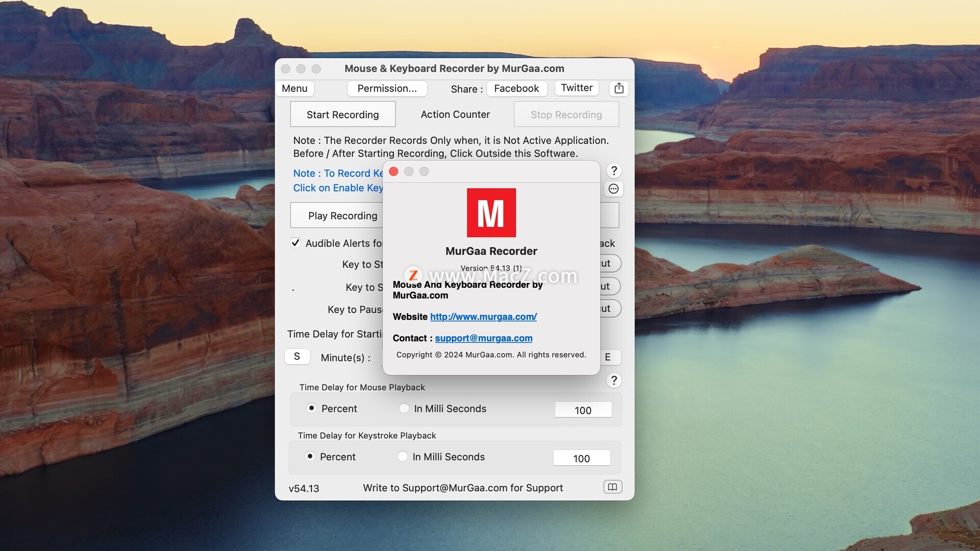This screenshot has width=980, height=551.
Task: Open the book manual icon at the bottom right
Action: (x=612, y=487)
